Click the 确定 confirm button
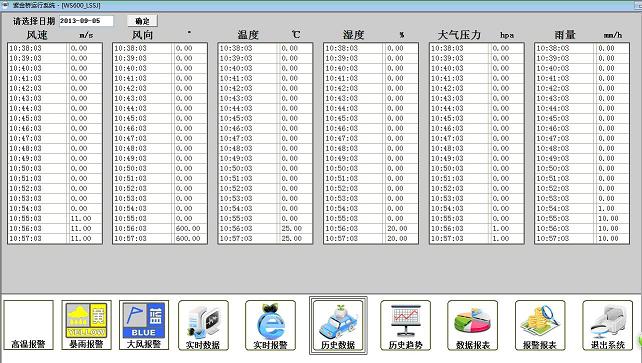This screenshot has width=642, height=363. [x=142, y=21]
